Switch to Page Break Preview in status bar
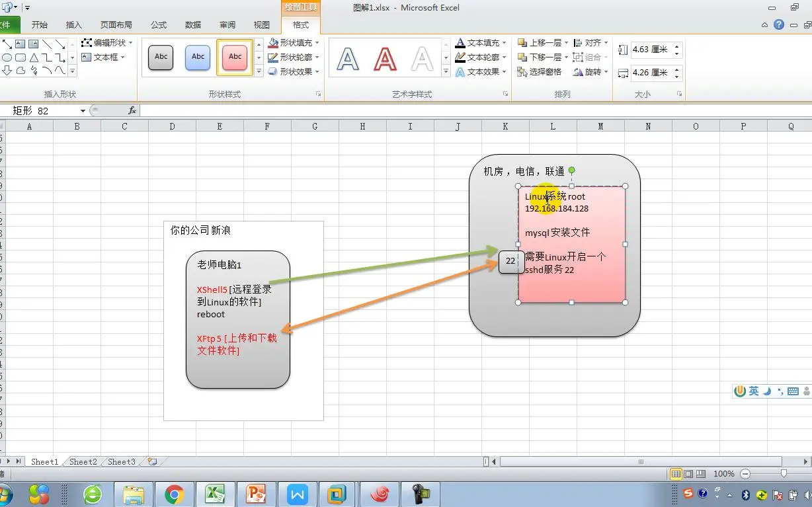The height and width of the screenshot is (507, 812). pyautogui.click(x=700, y=474)
